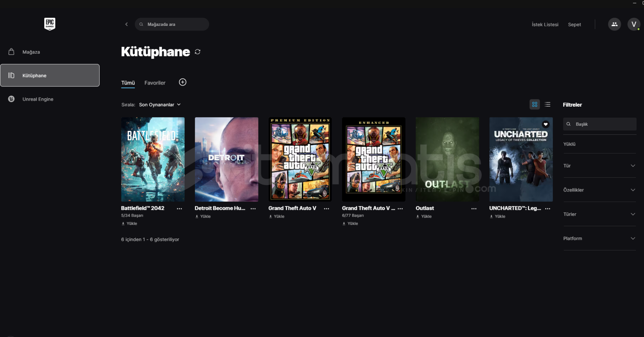Open the Son Oynananlar sort dropdown
644x337 pixels.
[x=160, y=105]
